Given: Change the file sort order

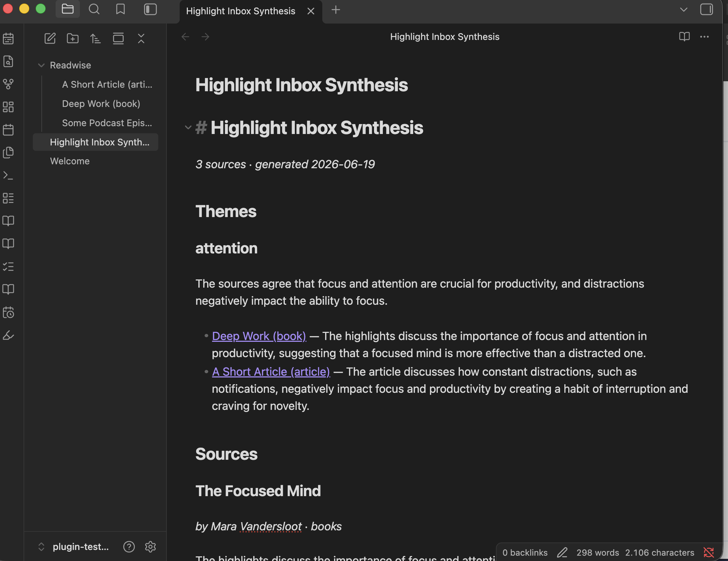Looking at the screenshot, I should [96, 38].
